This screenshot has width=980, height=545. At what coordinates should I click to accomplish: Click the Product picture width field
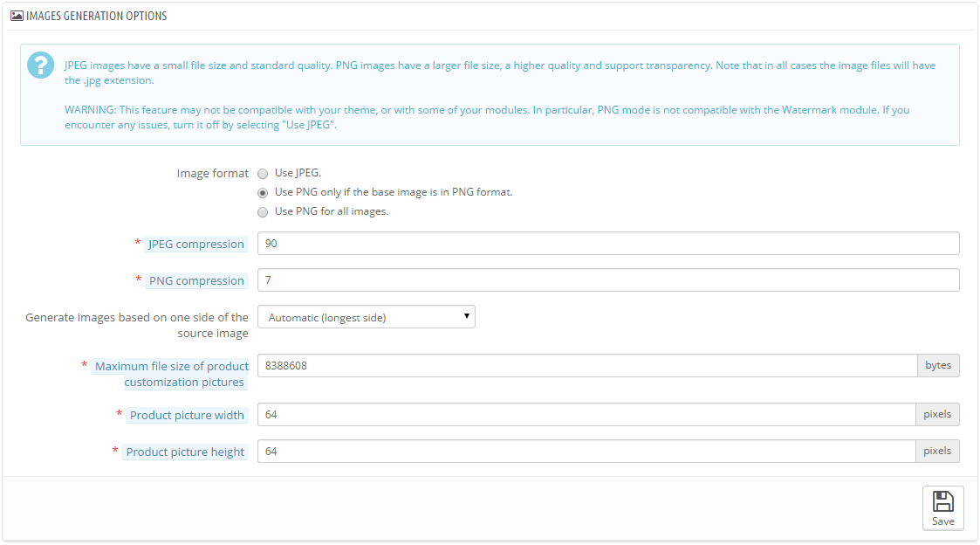coord(586,414)
